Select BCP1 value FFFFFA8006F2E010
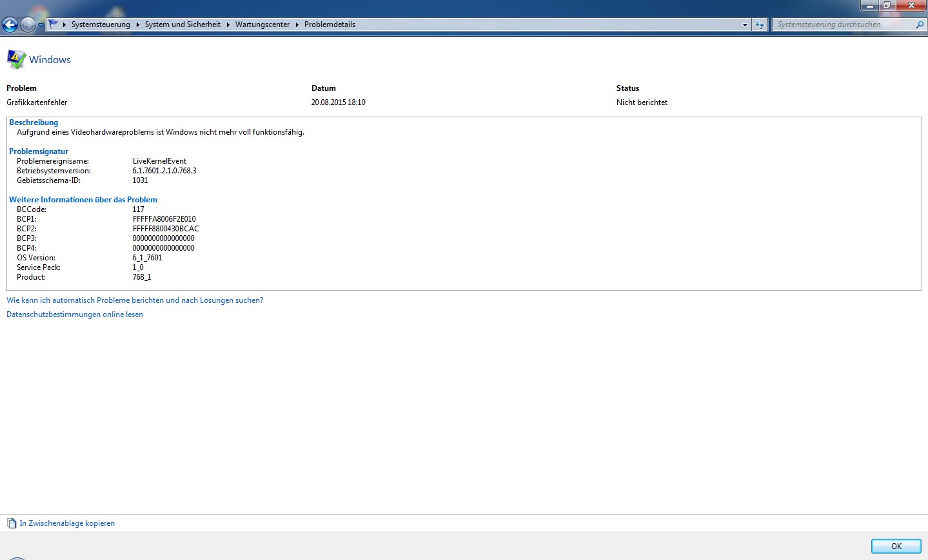Screen dimensions: 928x560 click(x=164, y=219)
